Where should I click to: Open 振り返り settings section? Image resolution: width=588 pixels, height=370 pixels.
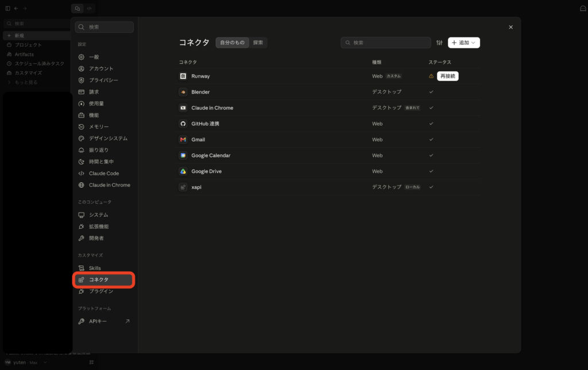(105, 150)
